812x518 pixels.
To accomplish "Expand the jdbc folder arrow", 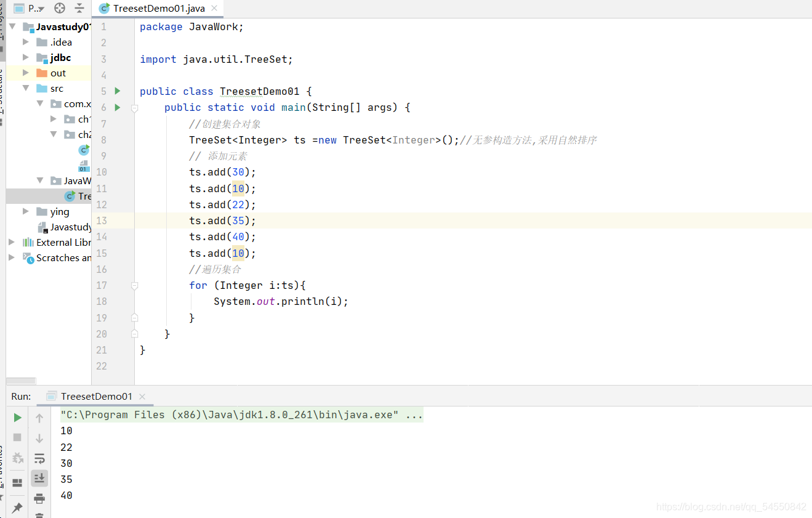I will pos(25,57).
